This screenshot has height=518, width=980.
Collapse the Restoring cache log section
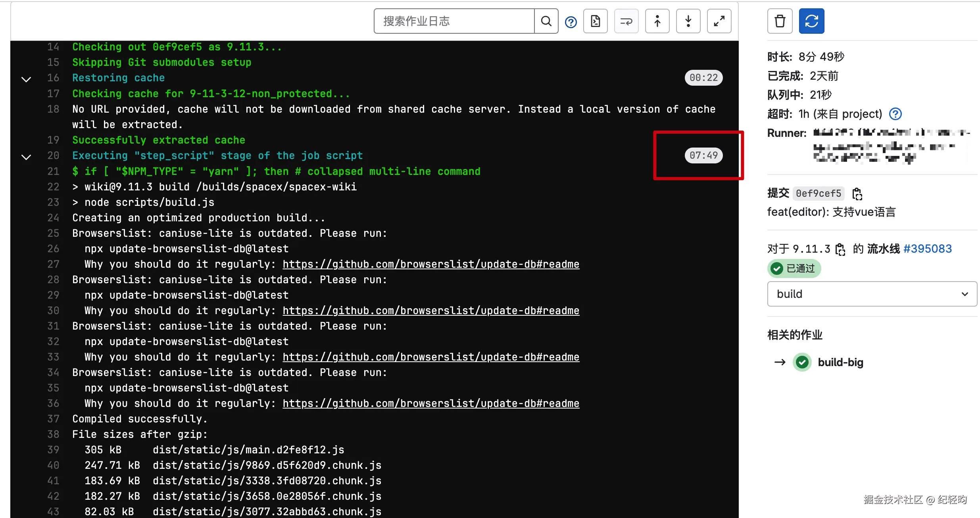pyautogui.click(x=26, y=79)
